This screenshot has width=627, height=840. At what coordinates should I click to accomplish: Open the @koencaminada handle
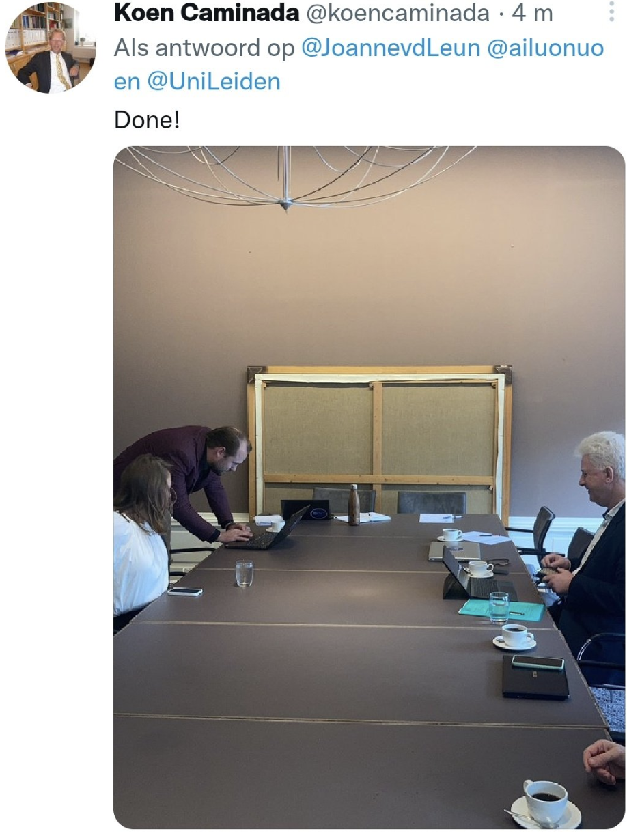tap(398, 13)
